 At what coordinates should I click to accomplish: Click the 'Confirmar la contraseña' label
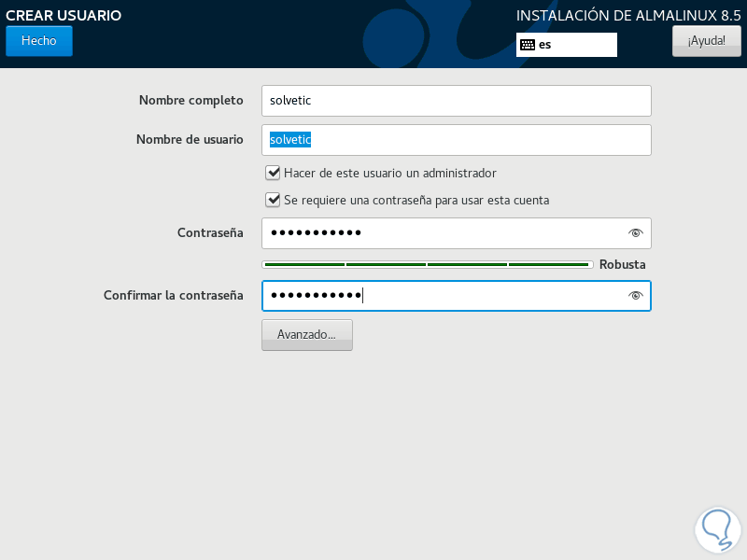(x=174, y=296)
